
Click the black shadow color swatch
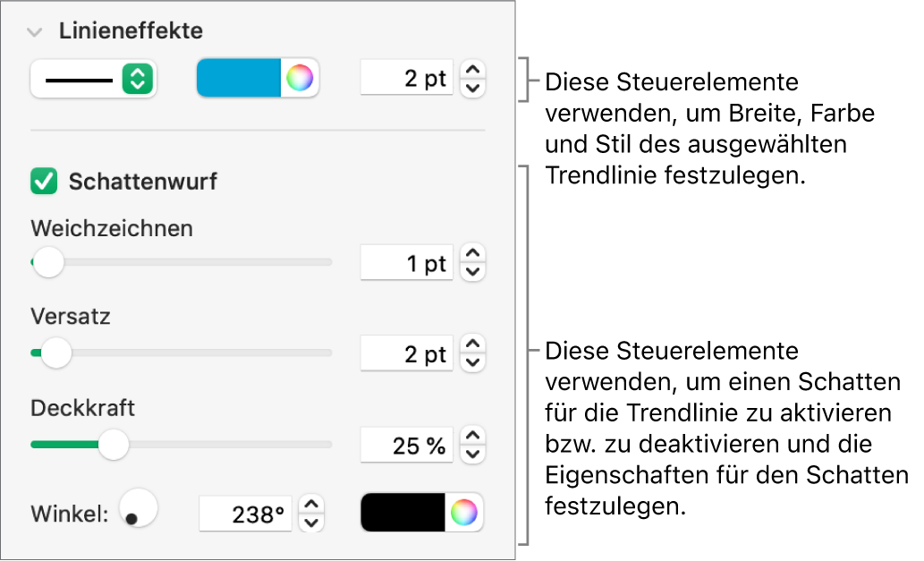coord(403,513)
